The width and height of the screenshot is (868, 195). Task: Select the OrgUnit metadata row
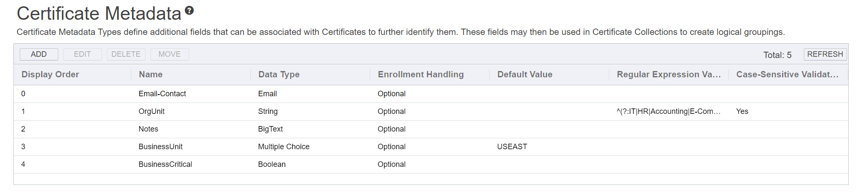tap(151, 111)
